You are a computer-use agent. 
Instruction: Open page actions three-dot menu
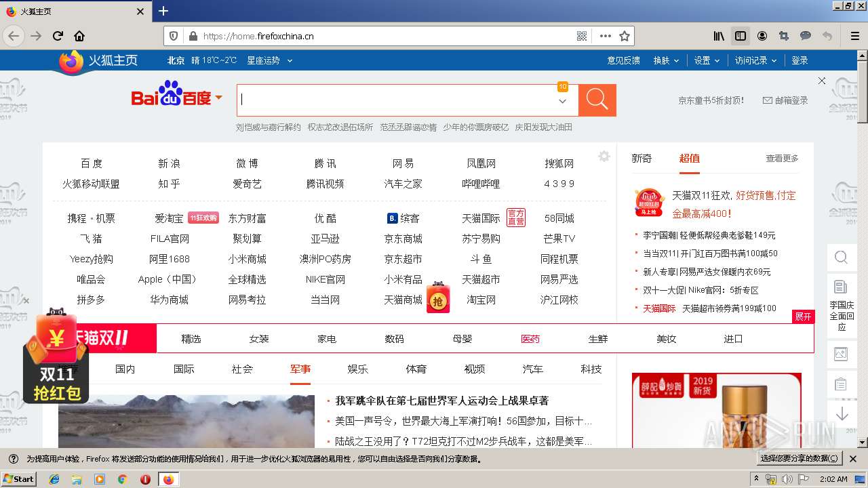coord(606,36)
